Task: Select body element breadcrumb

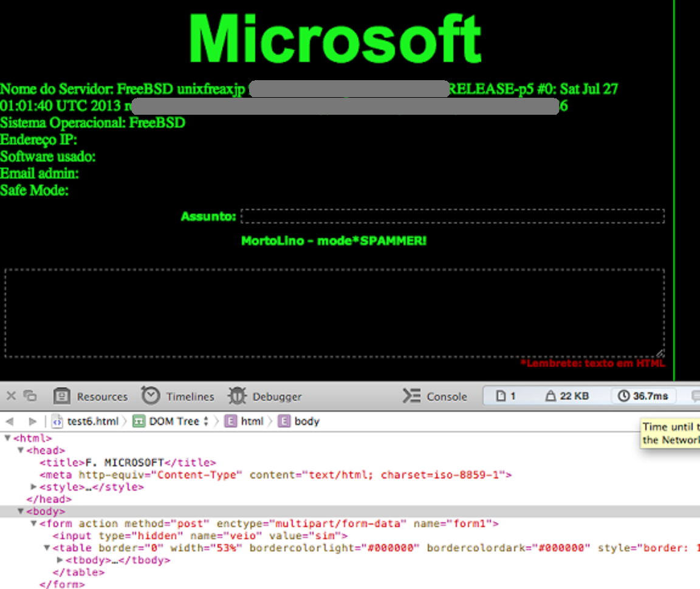Action: click(x=299, y=421)
